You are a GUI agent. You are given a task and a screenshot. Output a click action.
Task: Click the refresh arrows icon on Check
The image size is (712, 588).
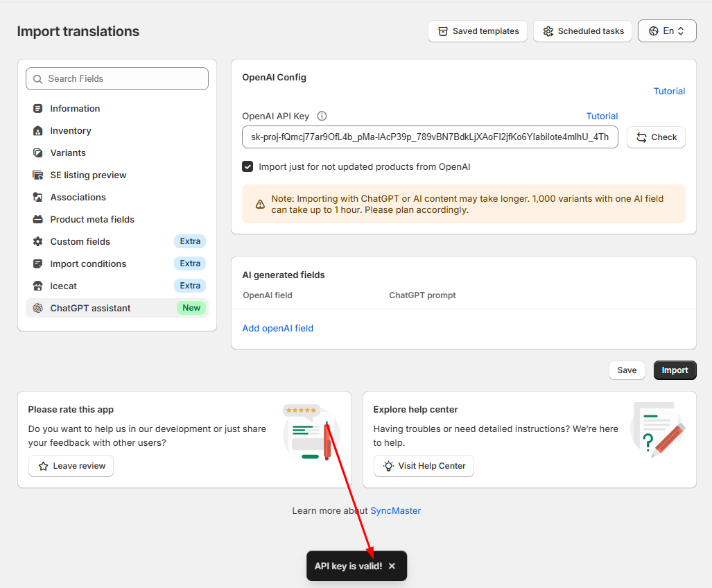[x=641, y=137]
